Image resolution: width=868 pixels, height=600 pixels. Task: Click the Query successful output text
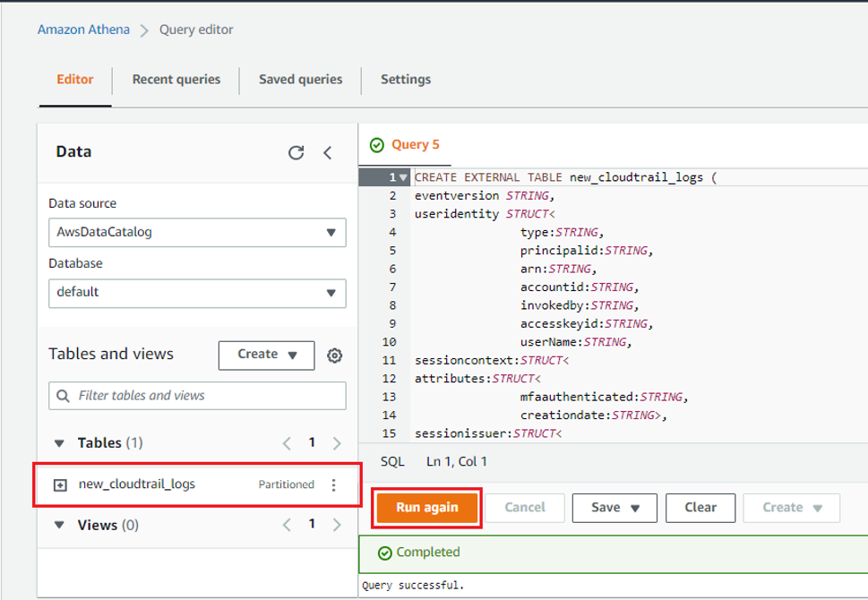[413, 585]
